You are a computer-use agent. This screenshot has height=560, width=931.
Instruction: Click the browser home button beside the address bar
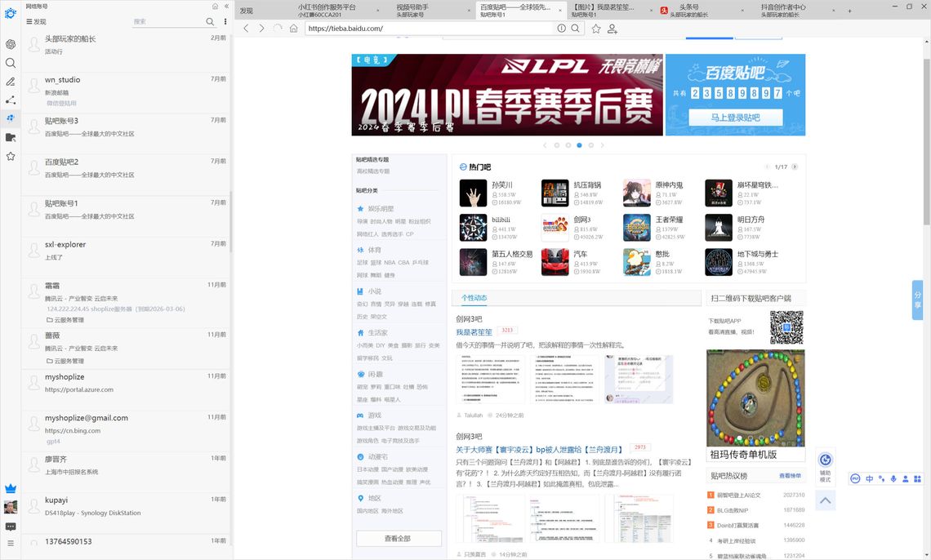[293, 28]
